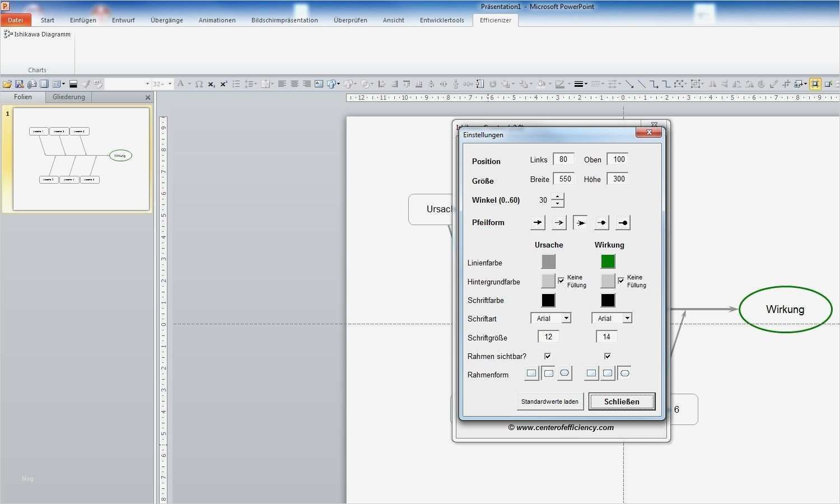Pick the rectangle Rahmenform for Ursache

531,374
